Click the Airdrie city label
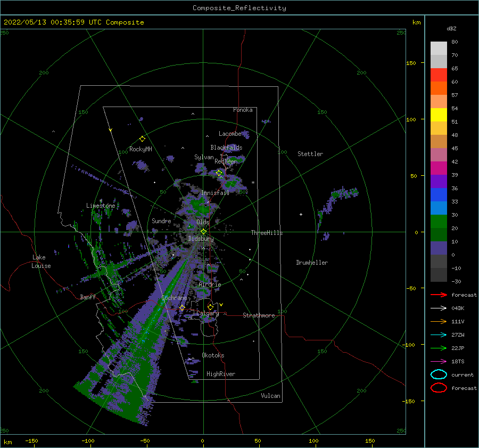 tap(210, 284)
